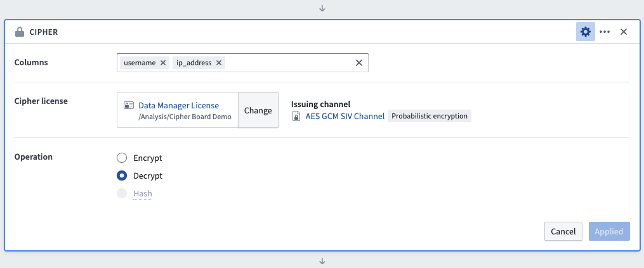The image size is (644, 268).
Task: Click the Issuing channel heading
Action: pos(320,105)
